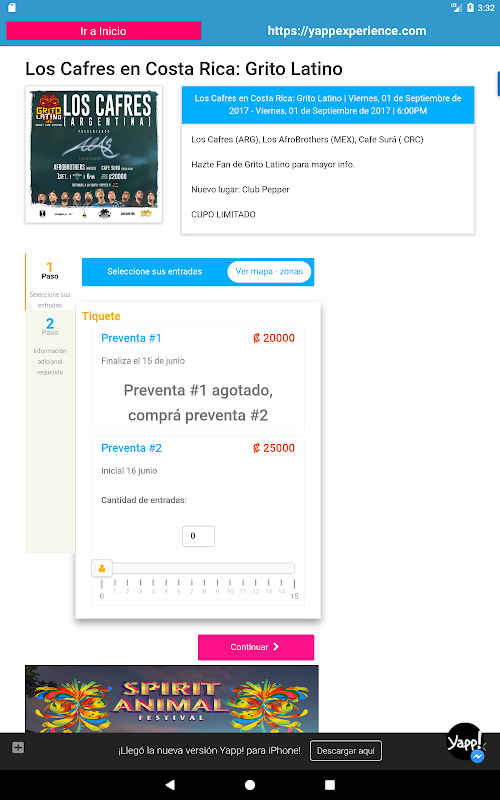Select step 1 Seleccione sus entradas
The width and height of the screenshot is (500, 800).
[x=50, y=282]
